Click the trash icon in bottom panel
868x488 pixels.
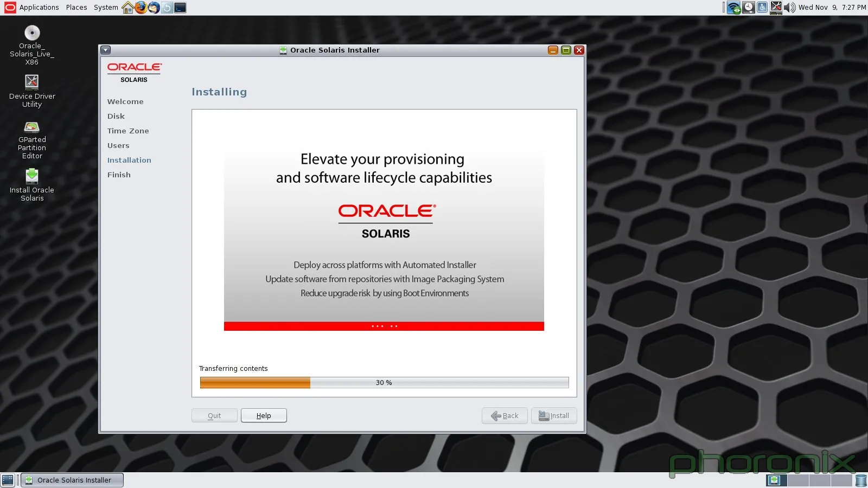coord(861,480)
